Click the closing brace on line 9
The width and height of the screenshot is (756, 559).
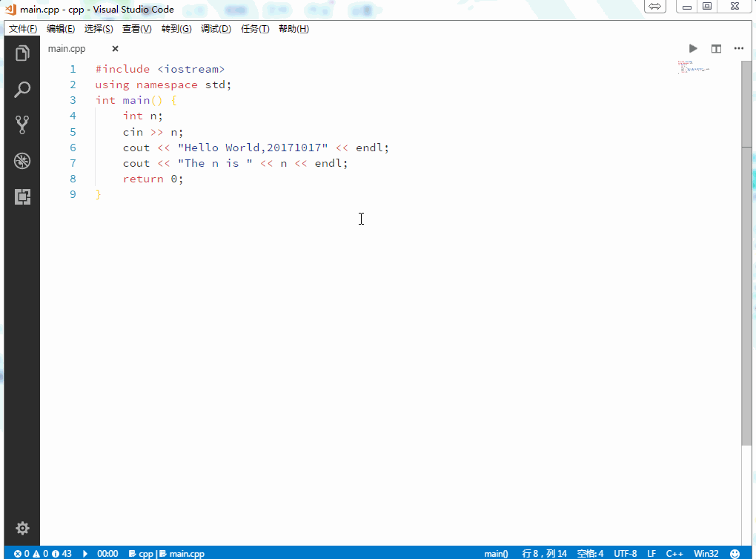[99, 194]
